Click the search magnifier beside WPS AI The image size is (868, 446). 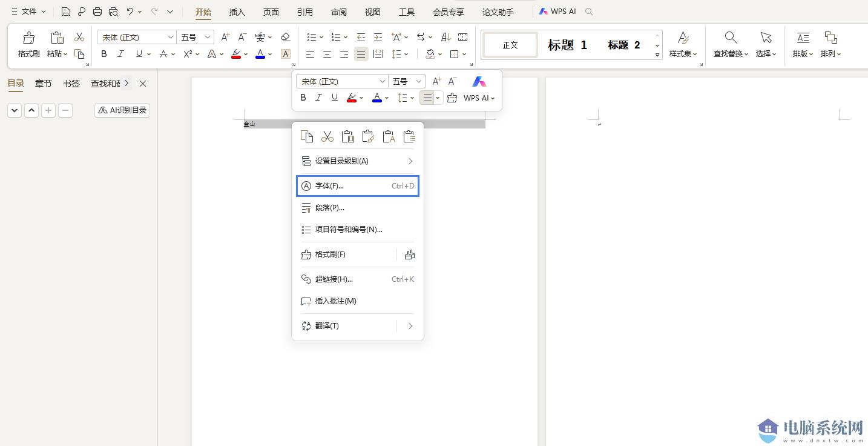(589, 12)
